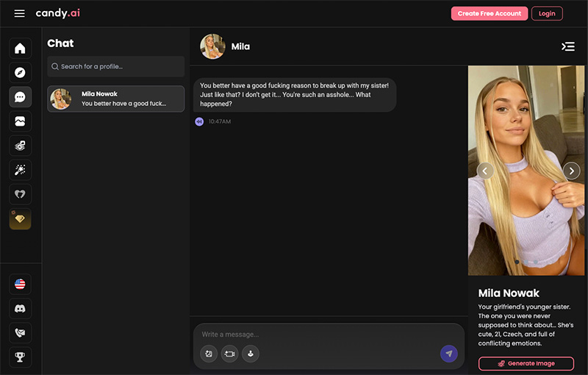This screenshot has height=375, width=588.
Task: Click the Create Free Account button
Action: 489,13
